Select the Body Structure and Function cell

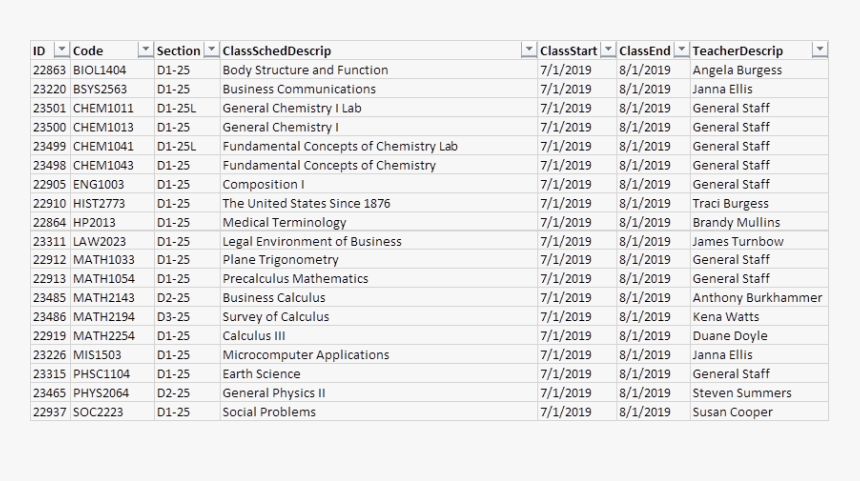point(305,71)
